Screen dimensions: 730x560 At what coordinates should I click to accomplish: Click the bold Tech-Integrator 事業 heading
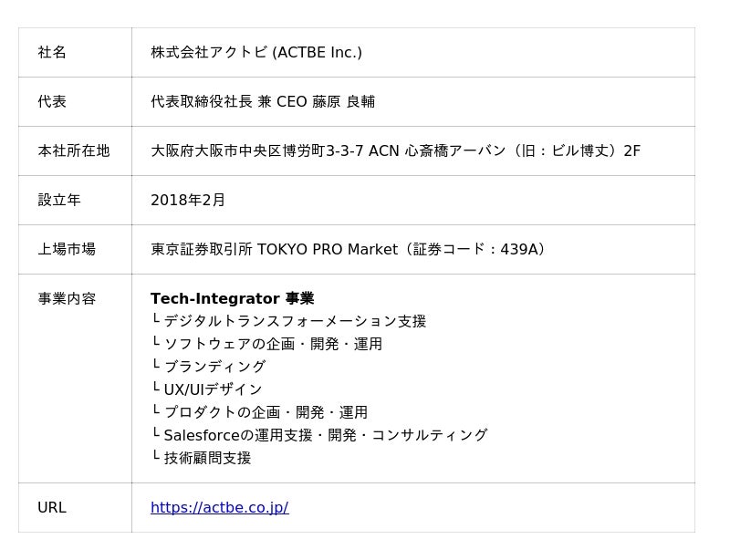tap(233, 298)
